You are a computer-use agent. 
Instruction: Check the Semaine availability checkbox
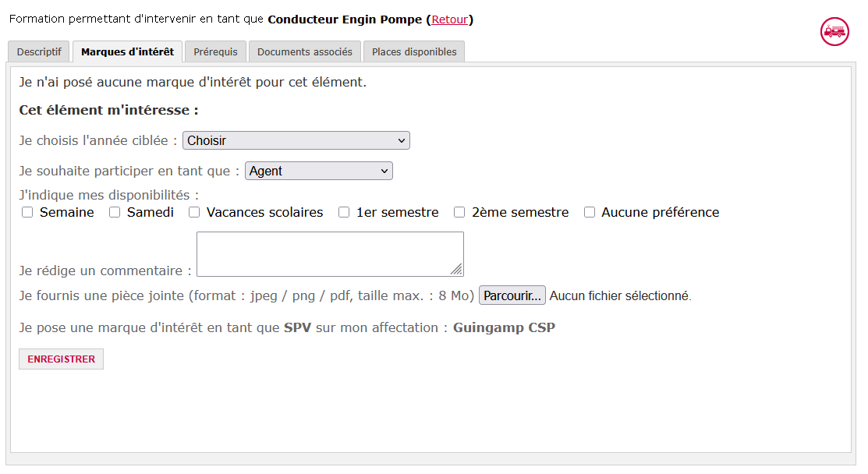[27, 212]
